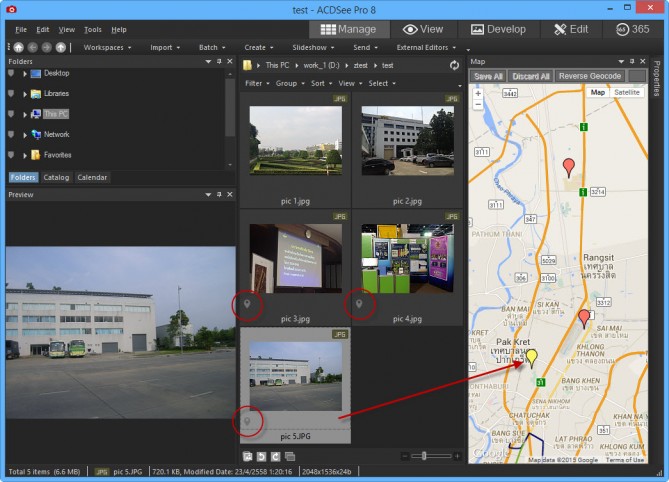Zoom out the map with minus
This screenshot has width=669, height=482.
[x=478, y=105]
